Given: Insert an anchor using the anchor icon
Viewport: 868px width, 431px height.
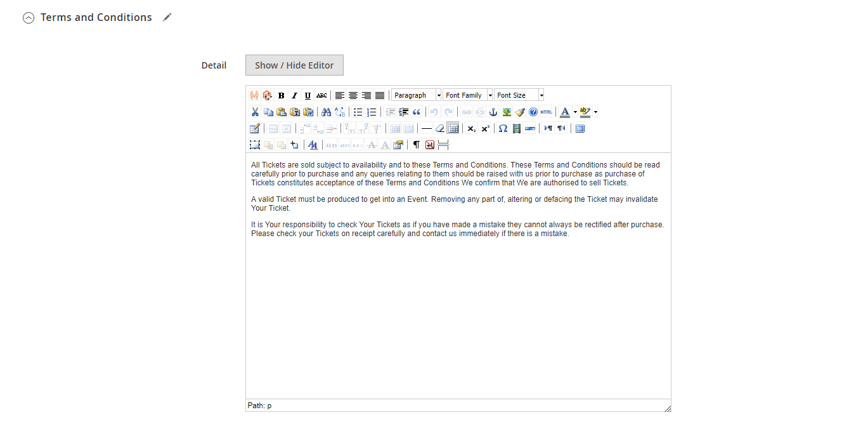Looking at the screenshot, I should coord(493,112).
